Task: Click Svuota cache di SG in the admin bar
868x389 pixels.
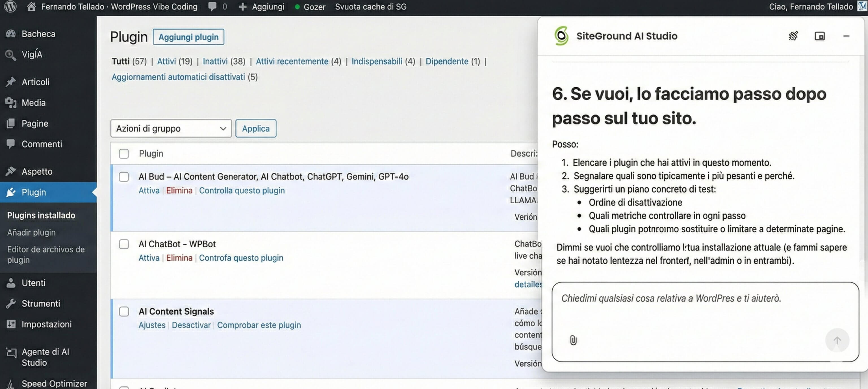Action: [370, 7]
